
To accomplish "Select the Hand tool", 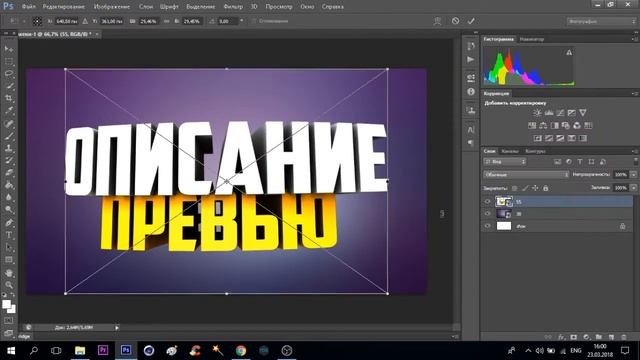I will pyautogui.click(x=9, y=273).
